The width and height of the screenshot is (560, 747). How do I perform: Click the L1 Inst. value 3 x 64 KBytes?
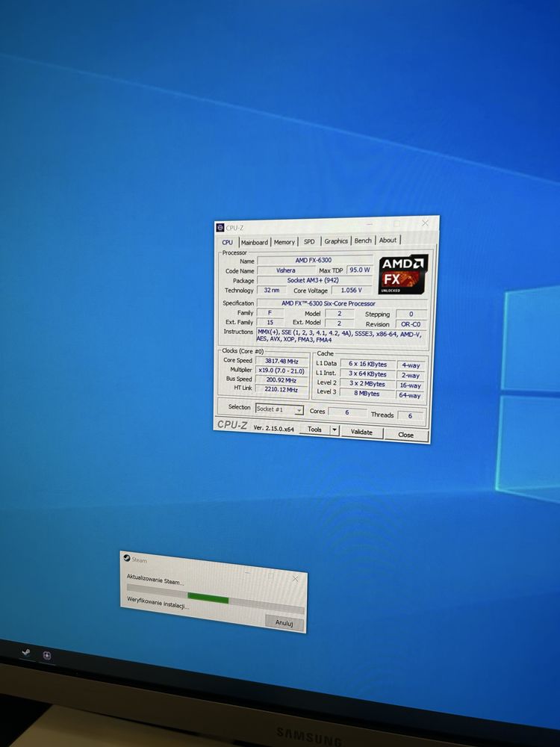coord(367,374)
